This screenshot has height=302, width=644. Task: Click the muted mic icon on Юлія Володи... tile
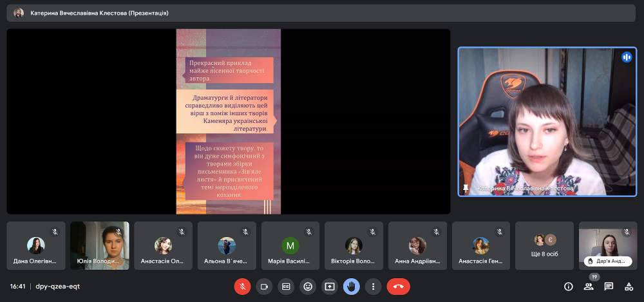[x=118, y=232]
